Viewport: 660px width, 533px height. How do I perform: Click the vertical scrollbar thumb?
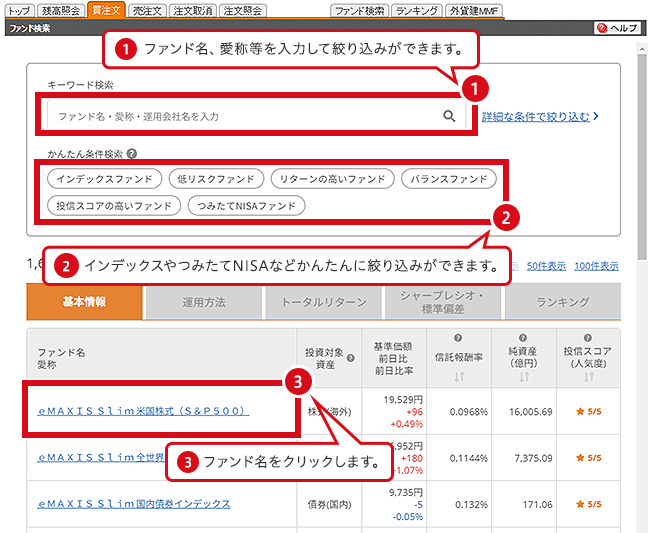pyautogui.click(x=641, y=156)
